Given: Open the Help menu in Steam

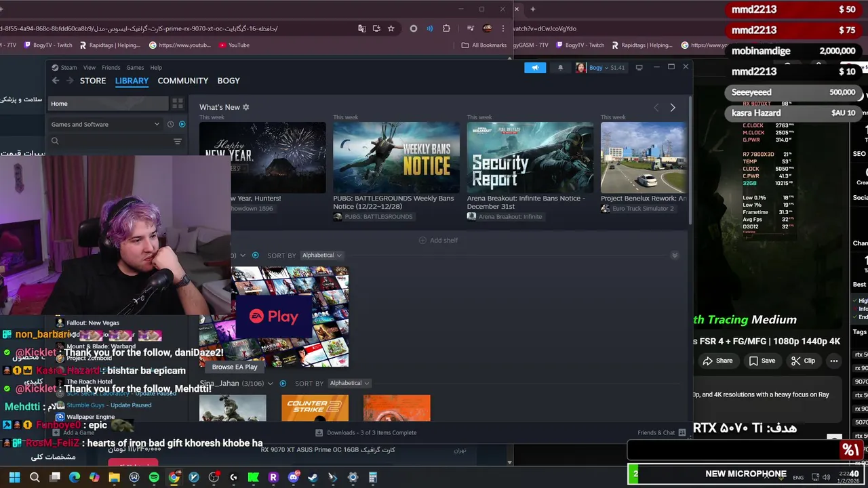Looking at the screenshot, I should (156, 68).
